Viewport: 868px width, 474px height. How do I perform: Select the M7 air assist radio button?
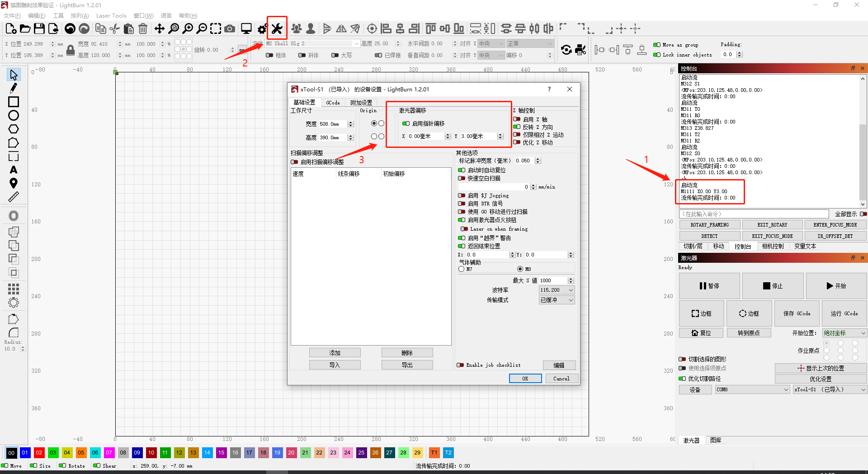(x=462, y=269)
